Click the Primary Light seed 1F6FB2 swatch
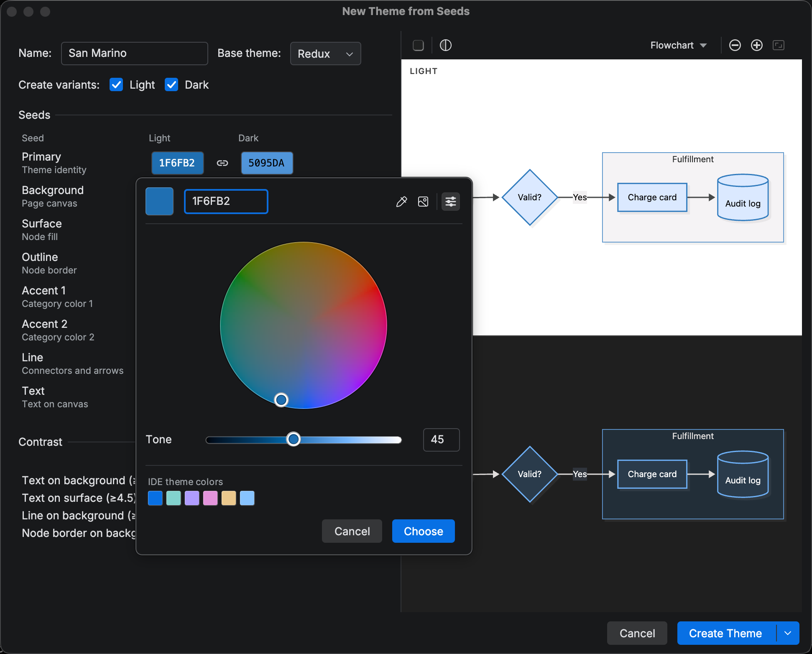 coord(177,163)
